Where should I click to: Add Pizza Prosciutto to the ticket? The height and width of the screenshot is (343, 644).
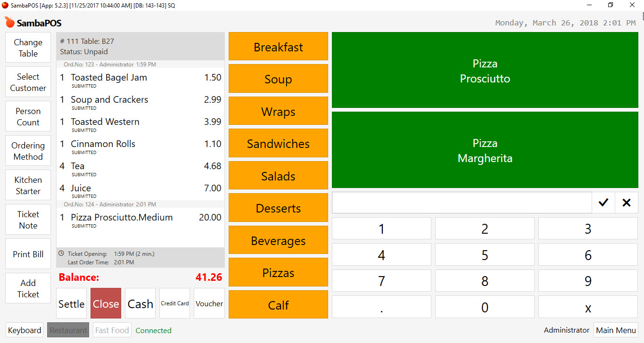485,70
